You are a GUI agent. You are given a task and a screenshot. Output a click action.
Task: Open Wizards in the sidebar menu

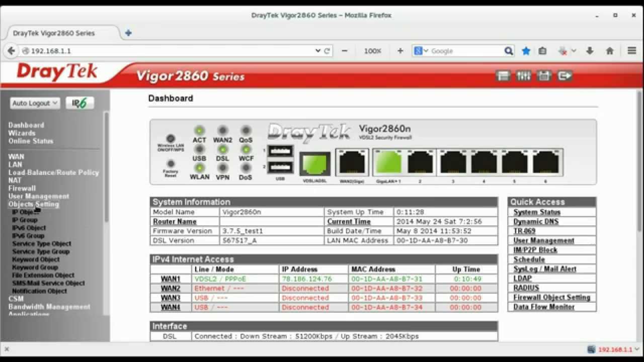pyautogui.click(x=22, y=133)
